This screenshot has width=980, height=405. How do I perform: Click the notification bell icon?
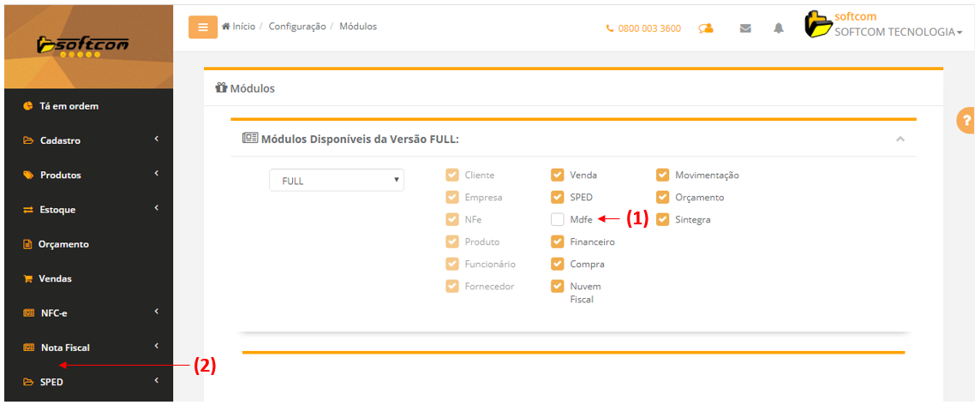pos(779,28)
